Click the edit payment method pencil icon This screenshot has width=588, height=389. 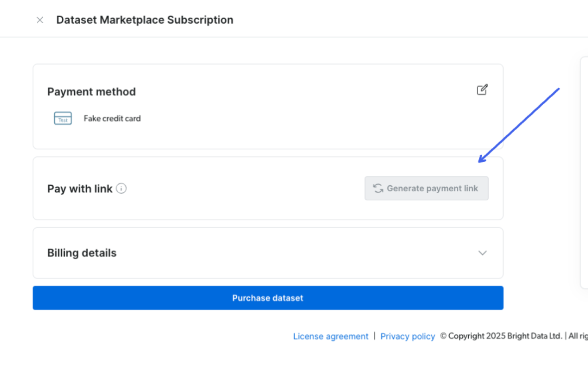click(482, 90)
